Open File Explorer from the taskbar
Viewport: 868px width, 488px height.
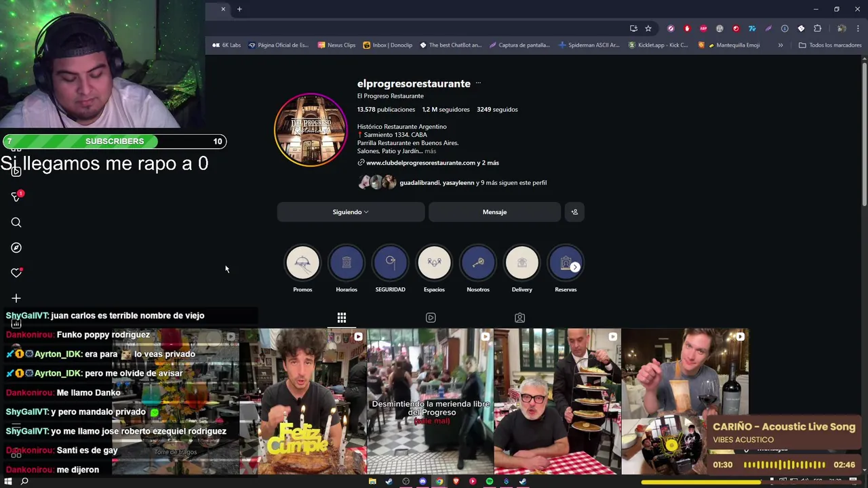click(x=372, y=481)
